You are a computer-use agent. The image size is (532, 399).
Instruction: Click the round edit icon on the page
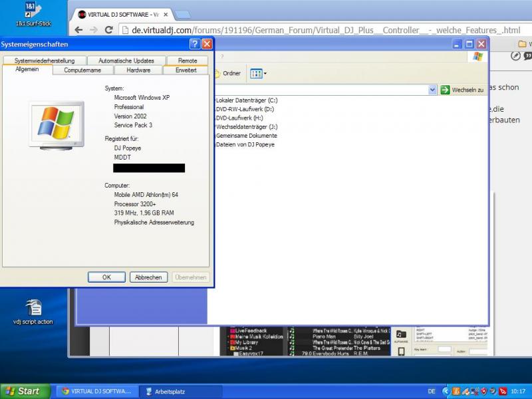[x=516, y=56]
